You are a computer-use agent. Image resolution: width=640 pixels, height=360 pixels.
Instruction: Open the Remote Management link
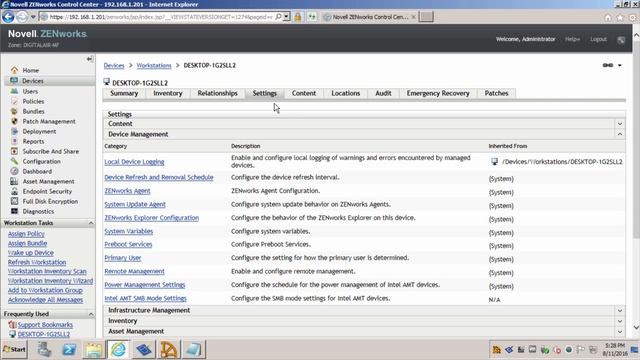134,271
